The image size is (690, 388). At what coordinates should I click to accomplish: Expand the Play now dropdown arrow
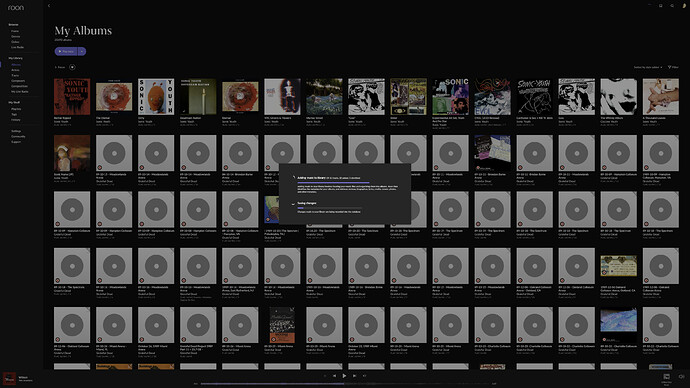click(x=82, y=51)
